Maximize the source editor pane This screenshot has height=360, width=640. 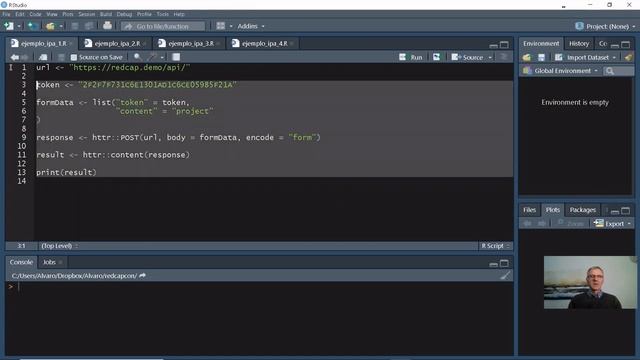pyautogui.click(x=504, y=44)
